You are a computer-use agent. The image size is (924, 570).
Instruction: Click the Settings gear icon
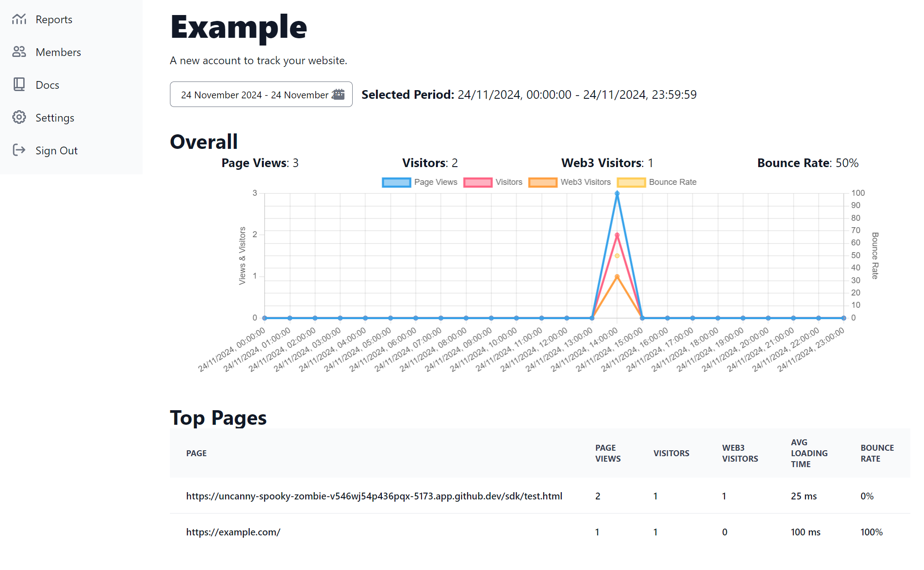(x=19, y=117)
